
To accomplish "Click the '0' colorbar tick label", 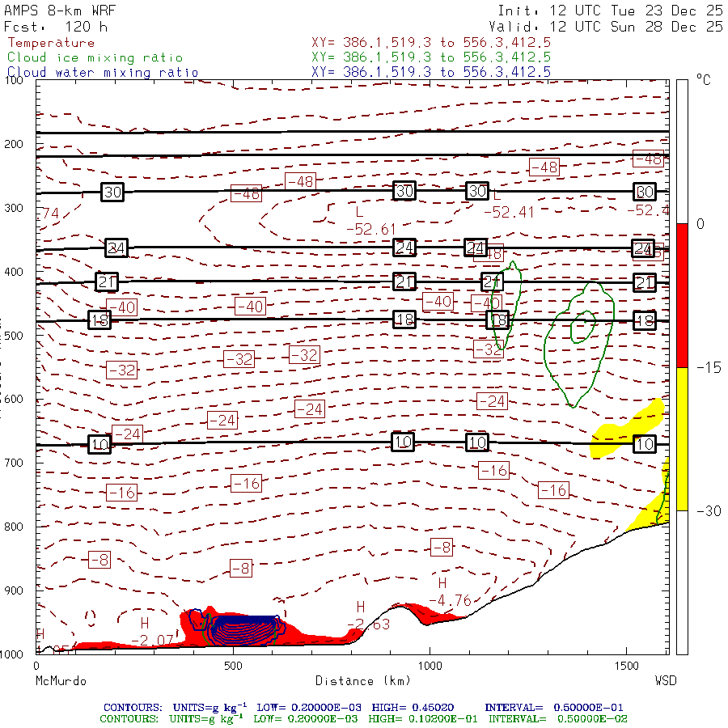I will pyautogui.click(x=700, y=224).
